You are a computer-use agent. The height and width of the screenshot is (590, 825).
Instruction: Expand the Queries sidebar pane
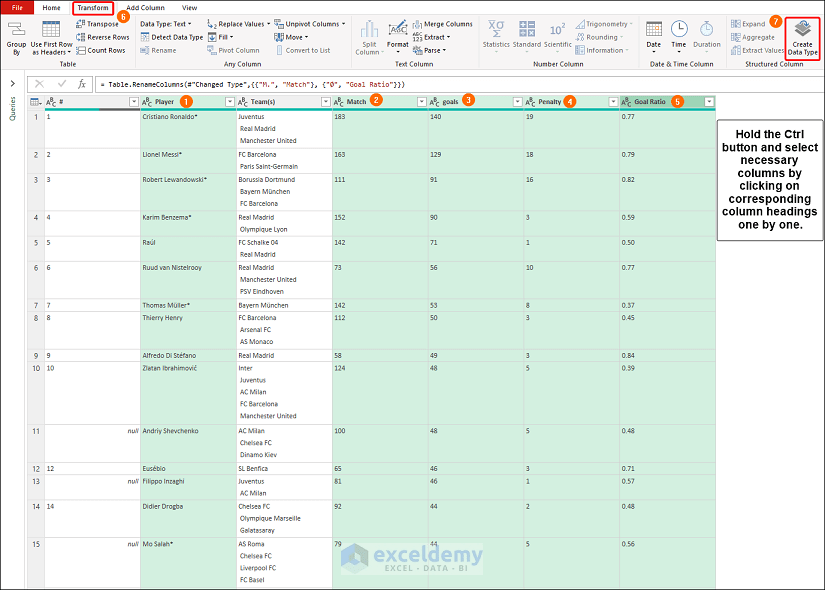[x=10, y=84]
